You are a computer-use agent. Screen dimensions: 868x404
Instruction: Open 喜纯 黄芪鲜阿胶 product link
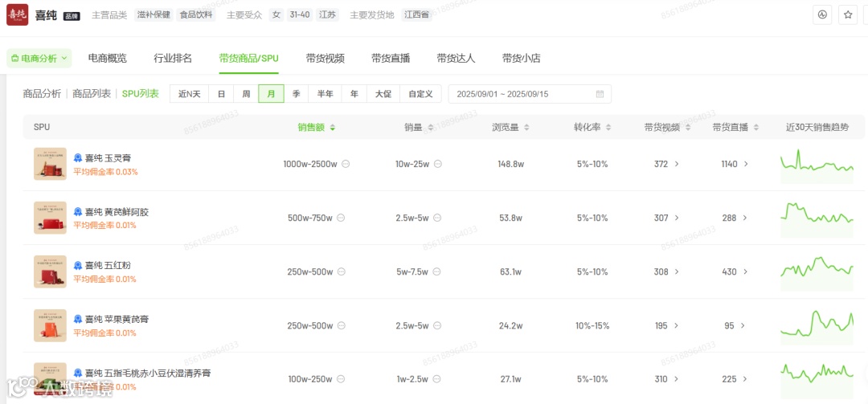117,212
